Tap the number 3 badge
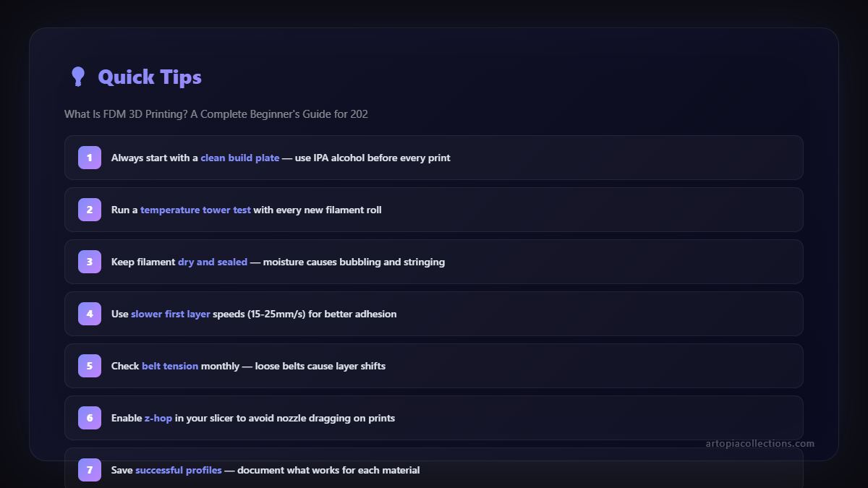Viewport: 868px width, 488px height. point(90,262)
